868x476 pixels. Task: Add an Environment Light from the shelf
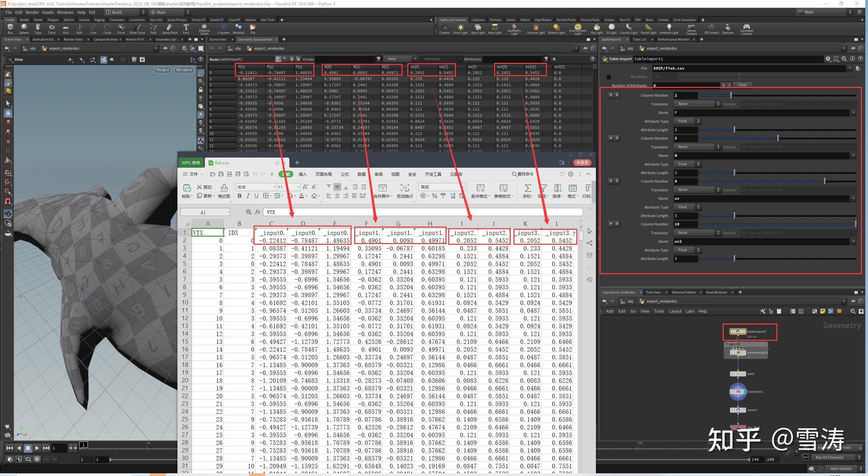coord(578,29)
